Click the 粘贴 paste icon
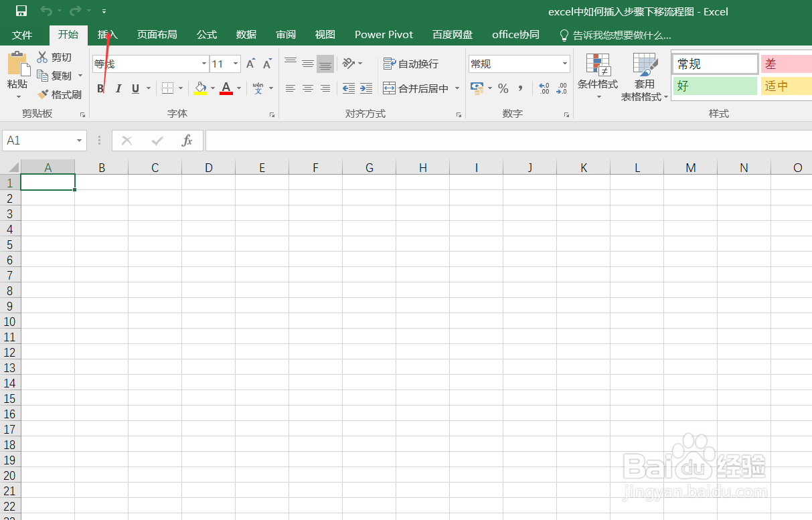 (x=17, y=64)
